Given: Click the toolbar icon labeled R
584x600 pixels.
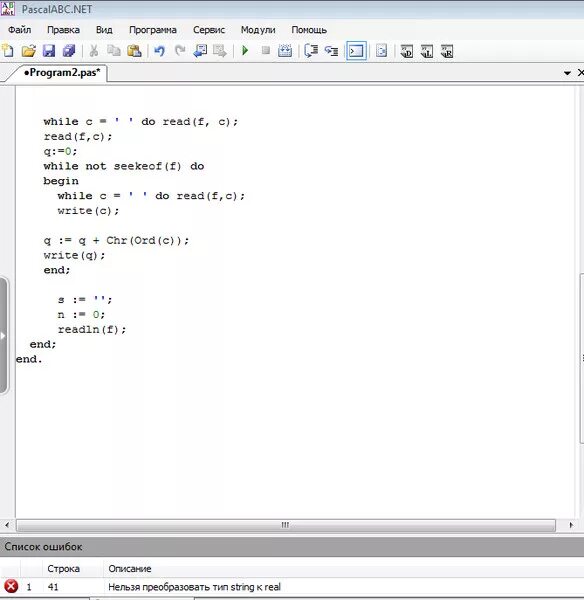Looking at the screenshot, I should 447,51.
